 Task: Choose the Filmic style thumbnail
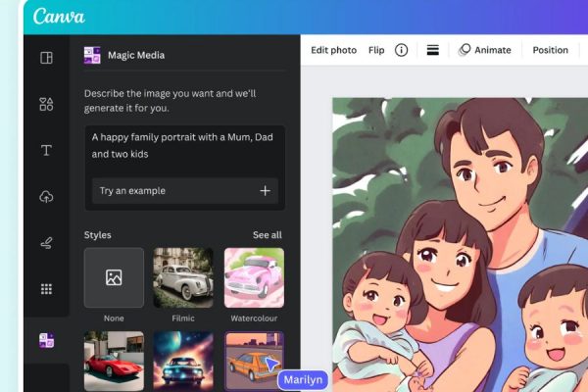click(183, 277)
